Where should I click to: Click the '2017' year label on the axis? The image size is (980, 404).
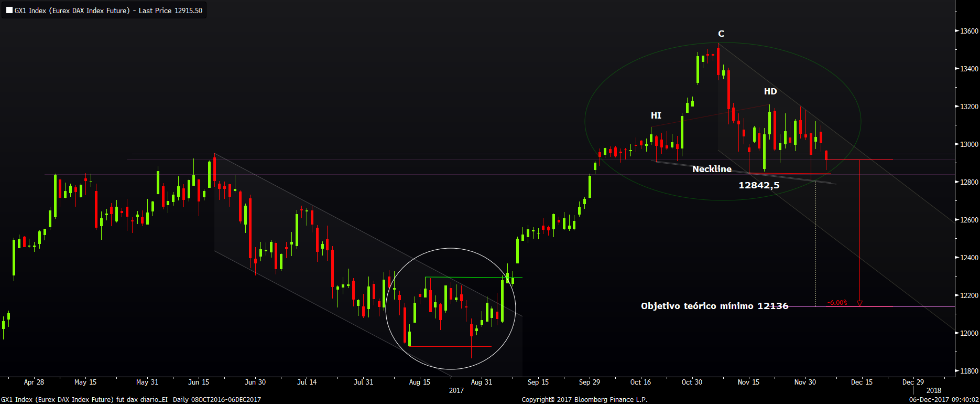coord(456,390)
